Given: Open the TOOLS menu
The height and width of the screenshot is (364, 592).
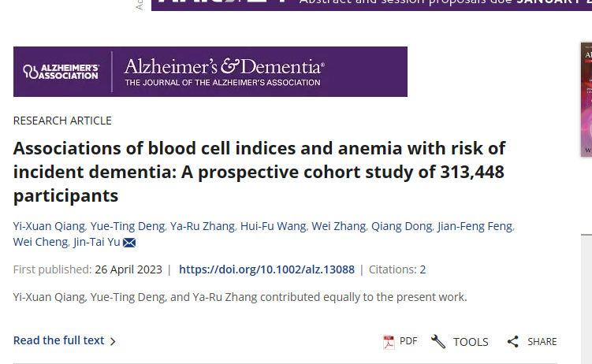Looking at the screenshot, I should coord(470,341).
